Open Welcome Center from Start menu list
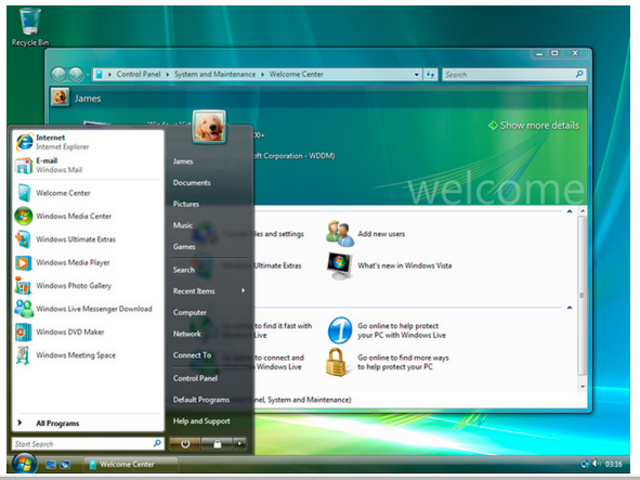 (87, 193)
